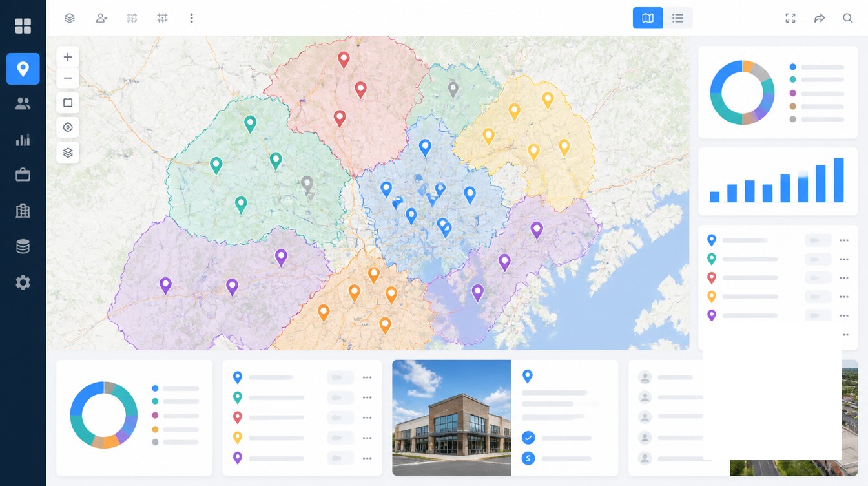
Task: Select the location pin icon in sidebar
Action: point(23,69)
